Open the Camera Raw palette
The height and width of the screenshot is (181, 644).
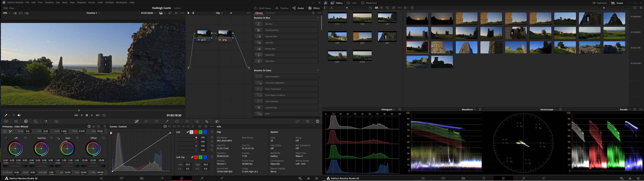pos(6,122)
